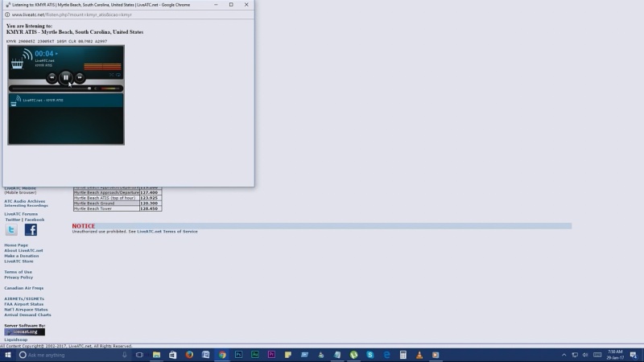This screenshot has width=644, height=362.
Task: Open Calculator from the taskbar
Action: pyautogui.click(x=403, y=355)
